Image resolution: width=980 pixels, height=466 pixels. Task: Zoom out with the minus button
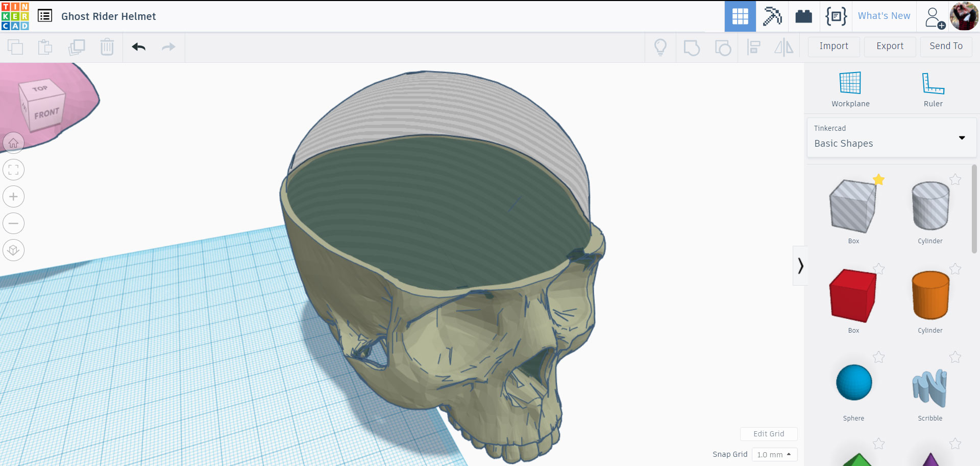coord(14,223)
